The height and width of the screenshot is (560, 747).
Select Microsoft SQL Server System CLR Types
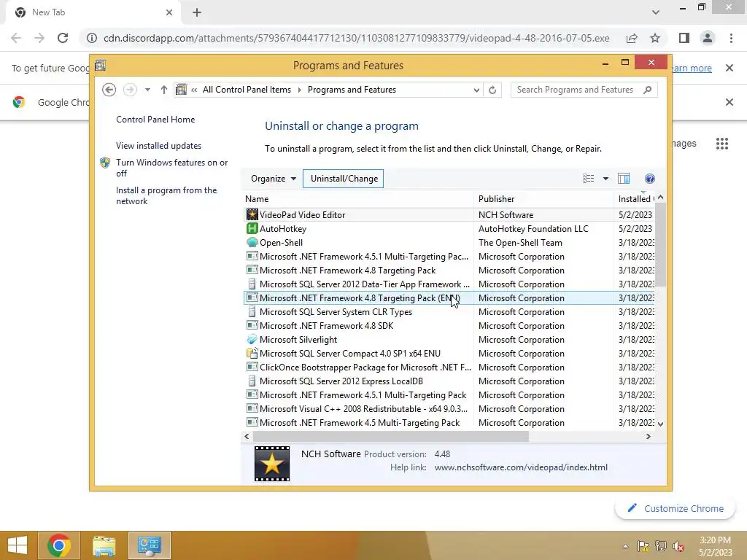click(x=449, y=312)
